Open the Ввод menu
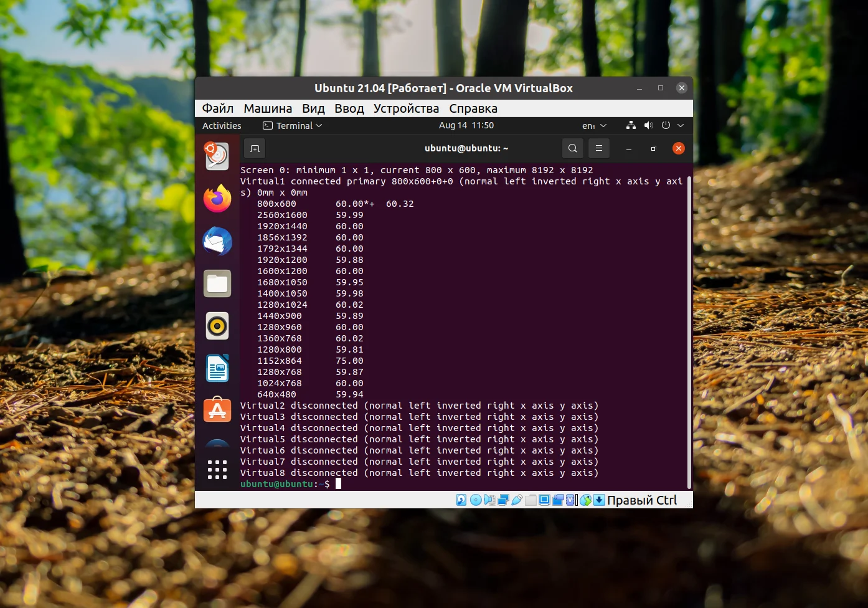Screen dimensions: 868x608 point(349,108)
